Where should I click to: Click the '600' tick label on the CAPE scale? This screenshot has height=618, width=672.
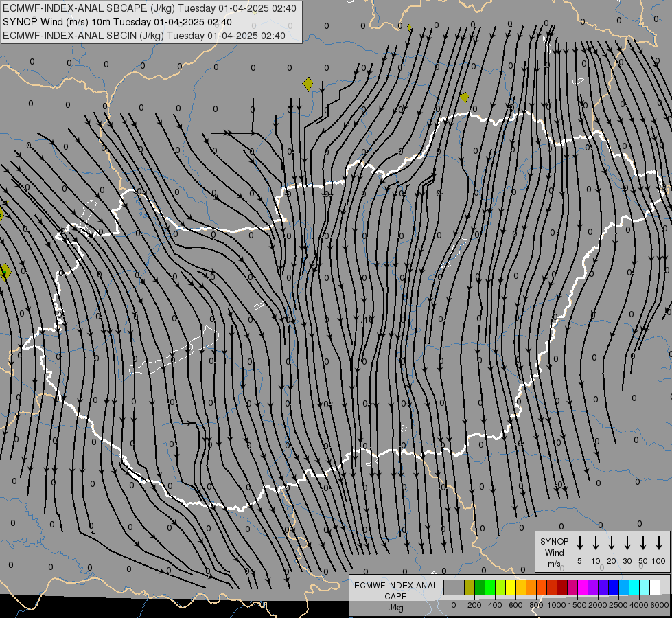(515, 605)
